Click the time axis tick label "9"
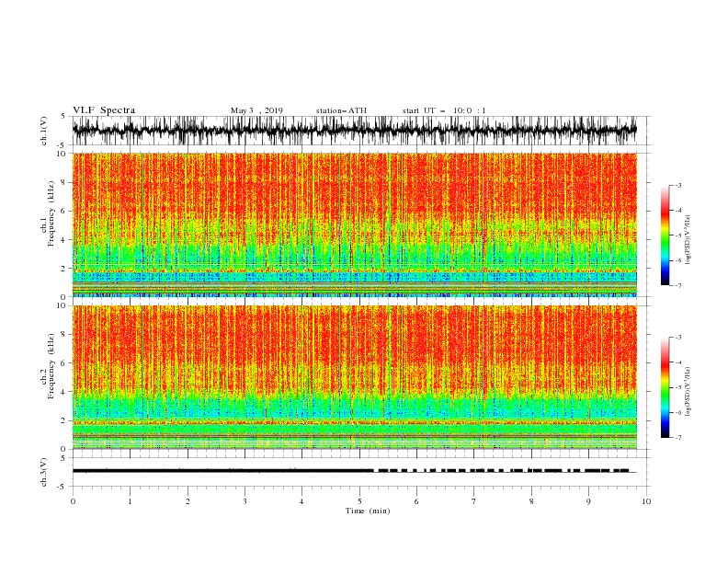Viewport: 728px width, 563px height. [x=588, y=501]
